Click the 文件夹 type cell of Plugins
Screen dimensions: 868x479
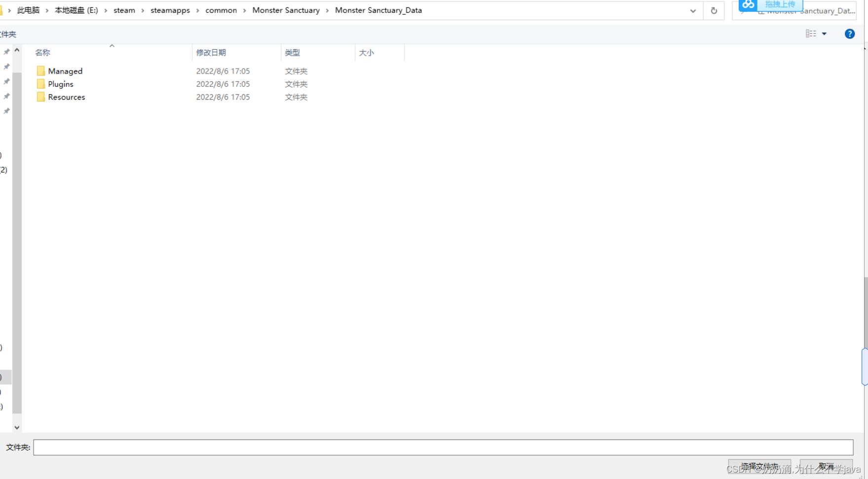[x=296, y=84]
